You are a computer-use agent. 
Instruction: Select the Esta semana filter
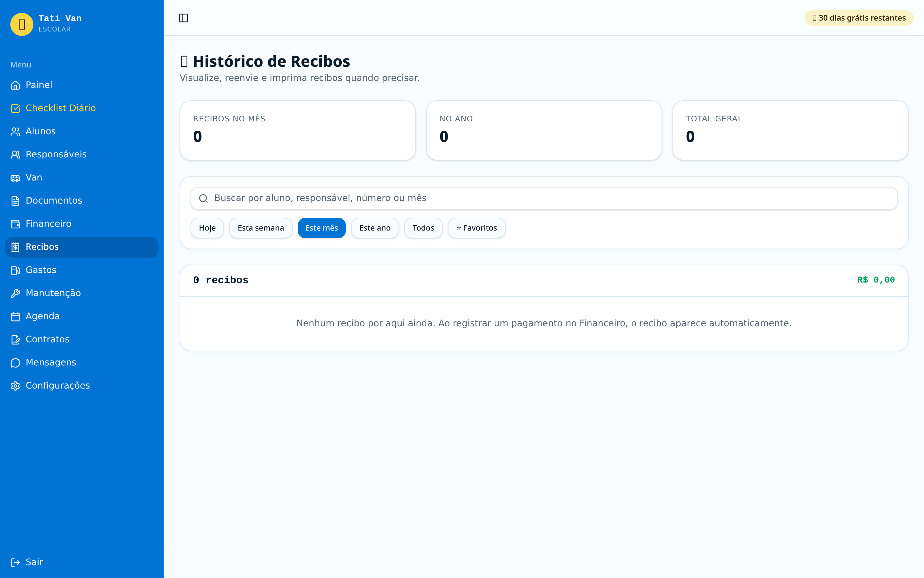[x=261, y=228]
